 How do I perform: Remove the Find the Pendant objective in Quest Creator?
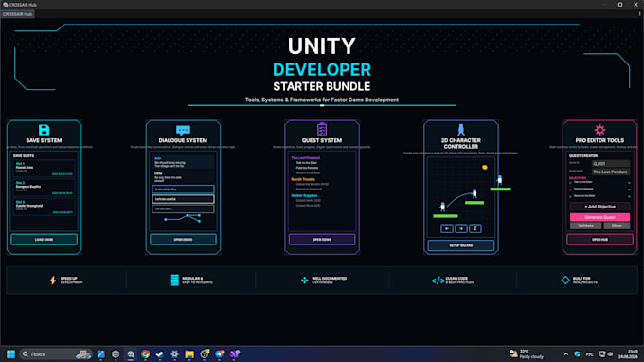coord(629,190)
